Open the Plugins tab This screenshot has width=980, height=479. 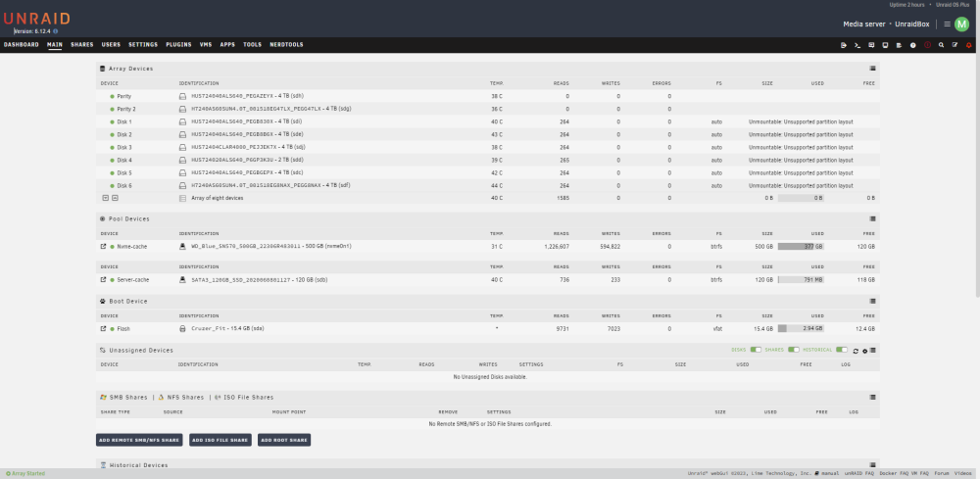click(x=178, y=45)
